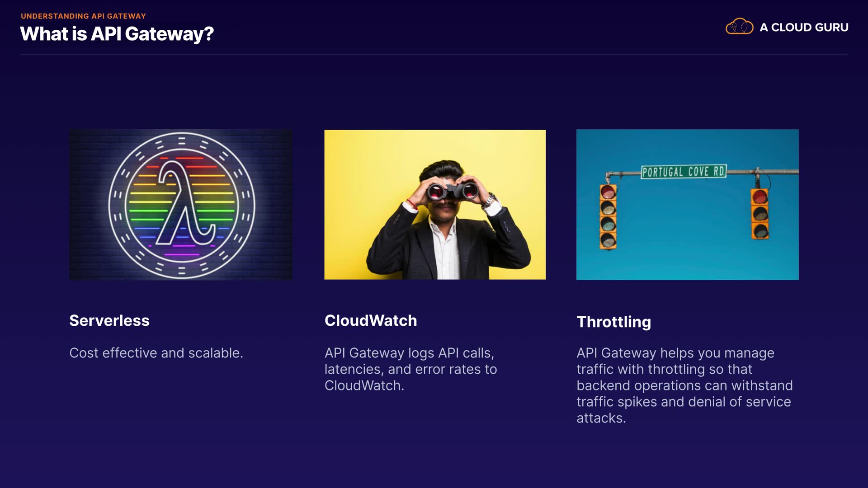Select the Throttling heading

(614, 322)
